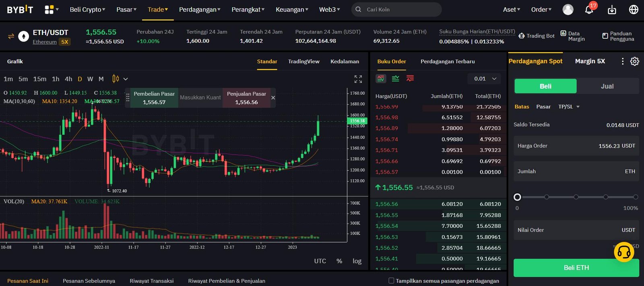The width and height of the screenshot is (644, 286).
Task: Focus the Cari Koin search field
Action: pyautogui.click(x=397, y=9)
